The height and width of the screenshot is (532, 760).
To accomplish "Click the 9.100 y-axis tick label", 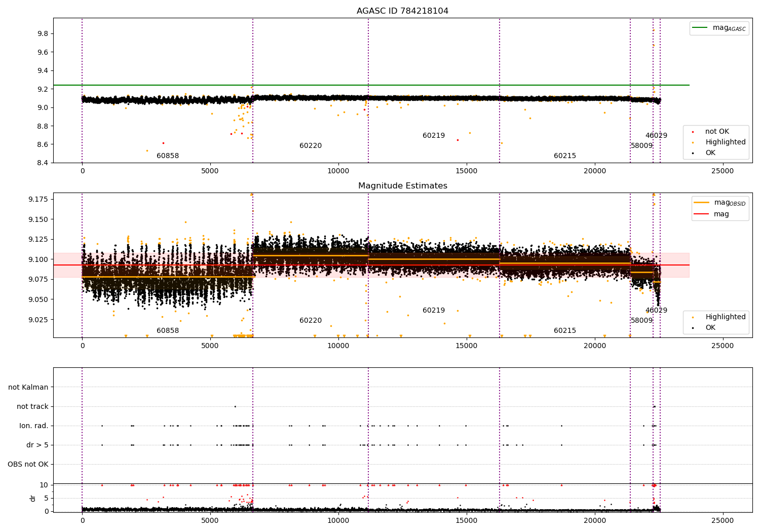I will (39, 259).
